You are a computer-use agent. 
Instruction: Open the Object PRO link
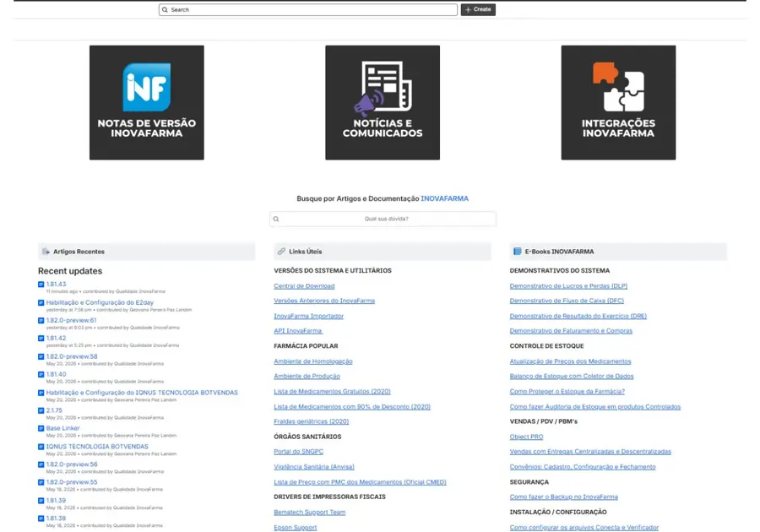tap(526, 437)
